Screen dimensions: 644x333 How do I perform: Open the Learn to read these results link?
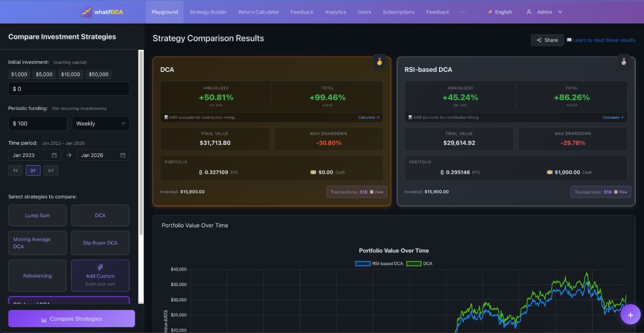coord(604,40)
